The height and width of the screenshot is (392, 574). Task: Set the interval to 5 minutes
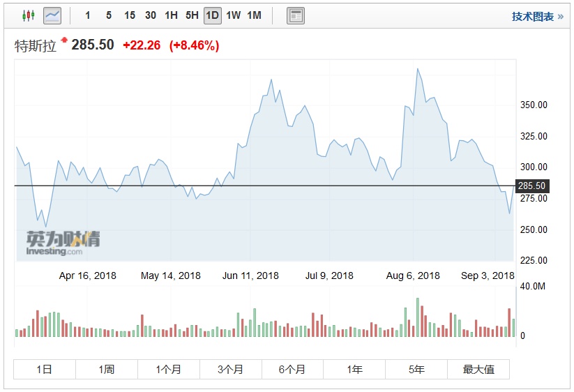pyautogui.click(x=109, y=15)
